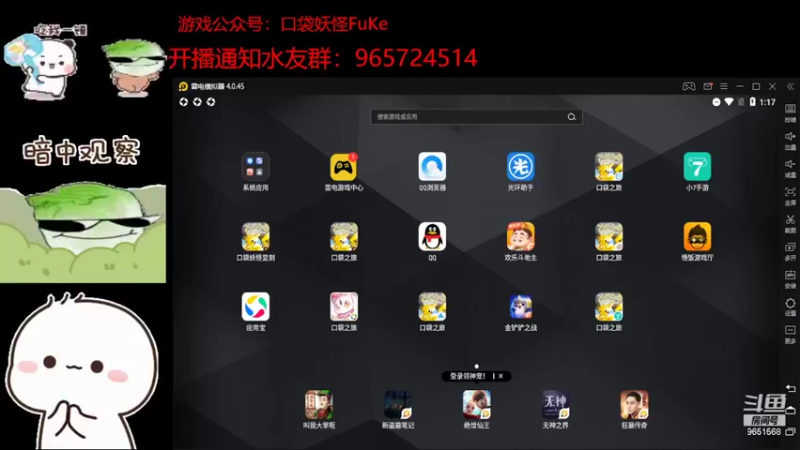This screenshot has width=800, height=450.
Task: Click the home page indicator dot
Action: click(477, 366)
